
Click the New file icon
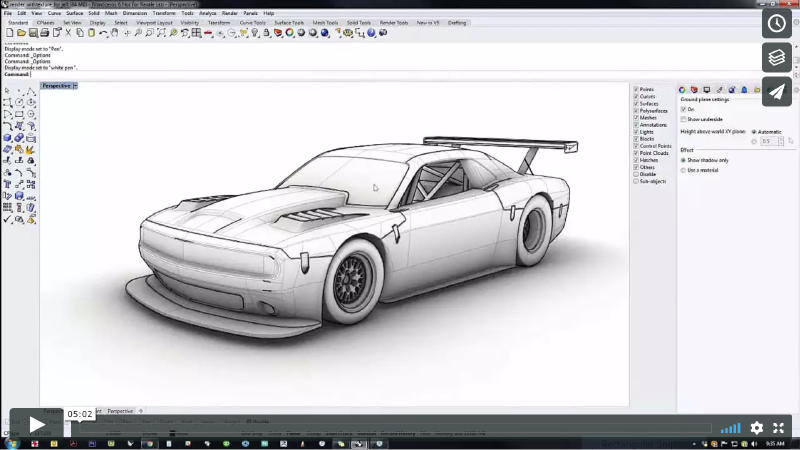click(x=9, y=33)
